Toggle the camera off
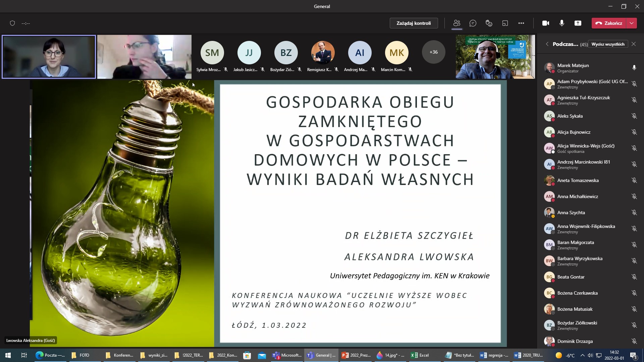Viewport: 644px width, 362px height. click(x=546, y=23)
